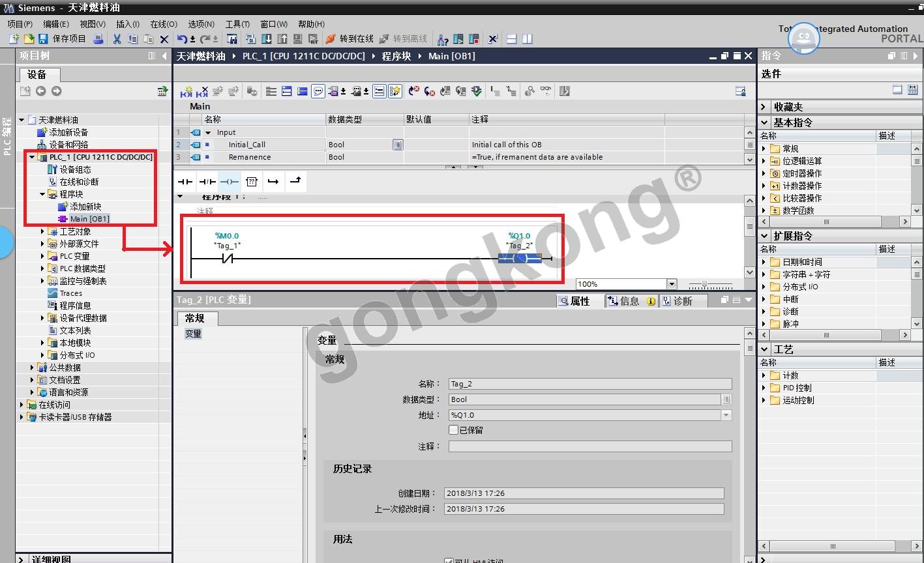
Task: Open the zoom level 100% dropdown
Action: coord(672,284)
